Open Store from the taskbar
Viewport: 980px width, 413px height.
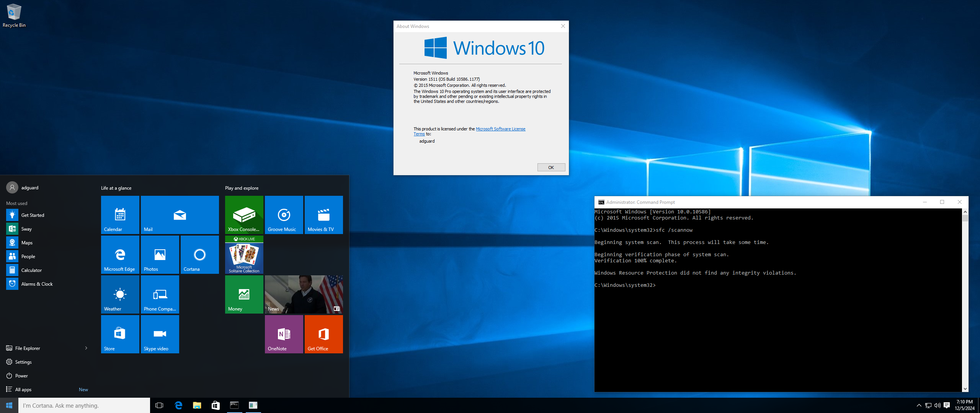(216, 405)
